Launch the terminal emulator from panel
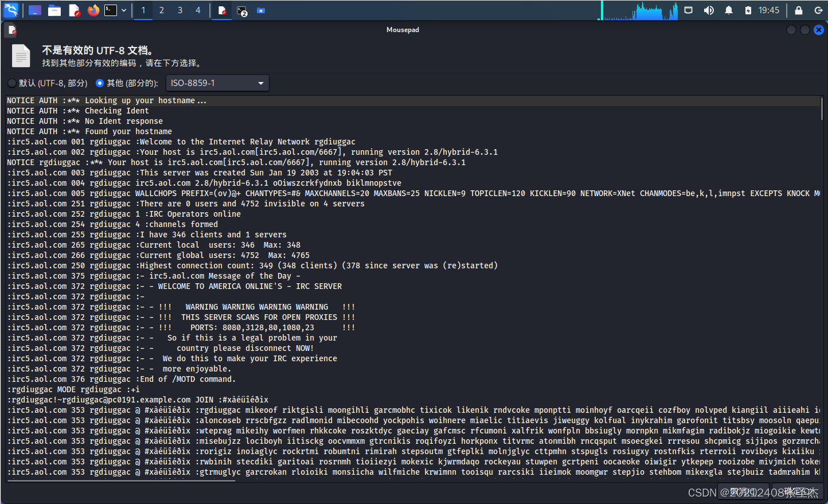The width and height of the screenshot is (828, 504). pyautogui.click(x=111, y=10)
